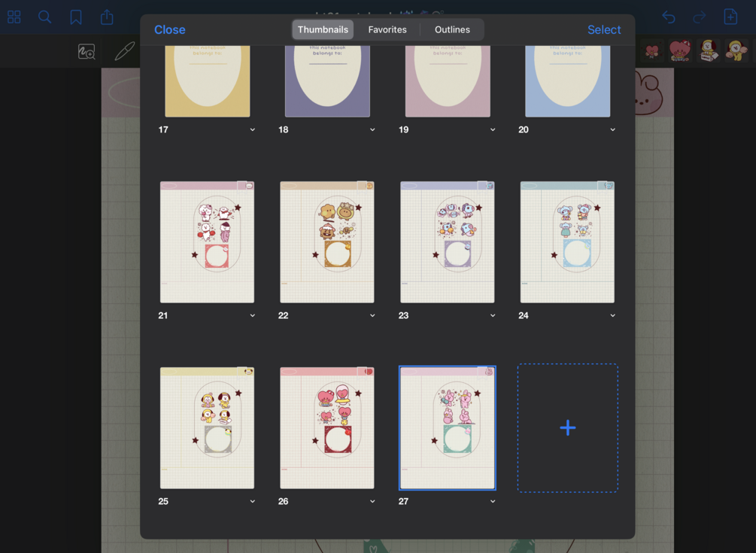Open the search magnifier icon
Screen dimensions: 756x553
tap(44, 17)
